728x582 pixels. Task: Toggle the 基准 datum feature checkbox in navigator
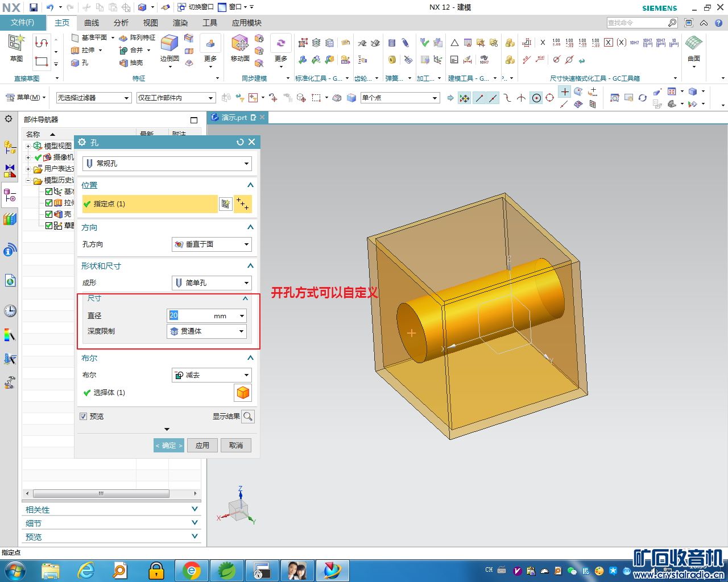click(49, 192)
